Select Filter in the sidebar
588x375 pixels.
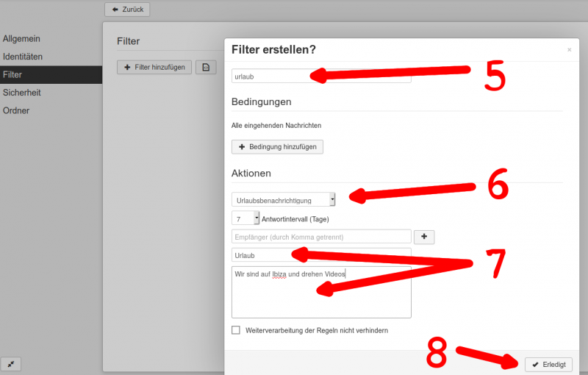[x=12, y=75]
